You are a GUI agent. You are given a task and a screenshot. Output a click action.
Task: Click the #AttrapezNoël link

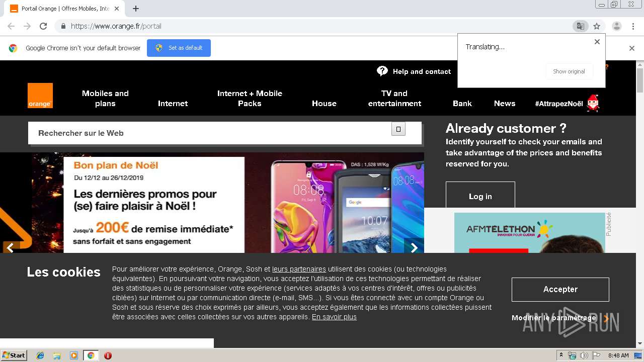[559, 104]
